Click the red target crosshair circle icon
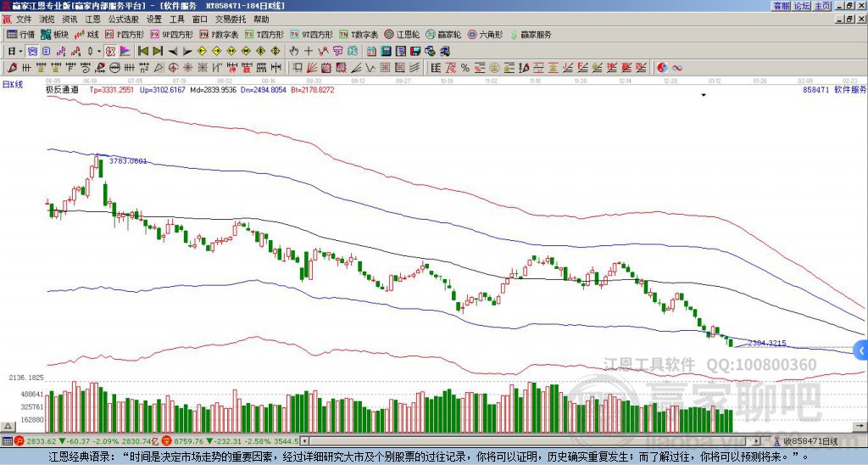 [x=173, y=68]
